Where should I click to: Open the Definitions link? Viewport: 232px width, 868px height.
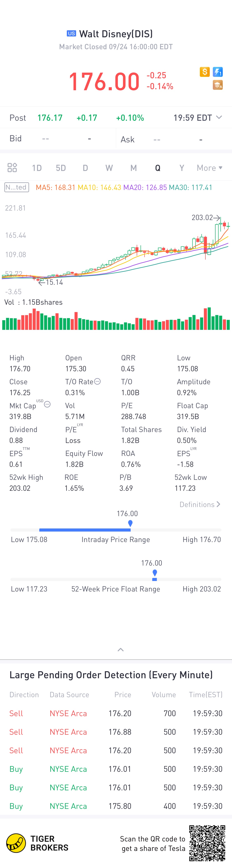200,504
